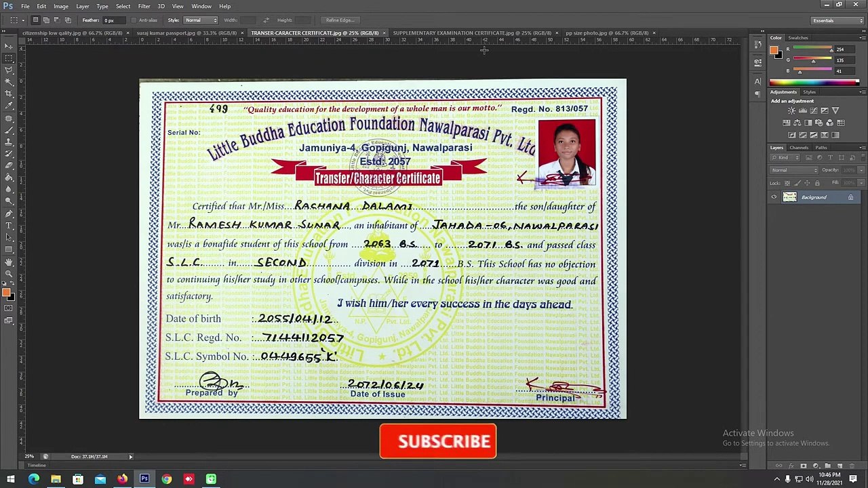868x488 pixels.
Task: Switch to the pp size photo.jpg tab
Action: 607,33
